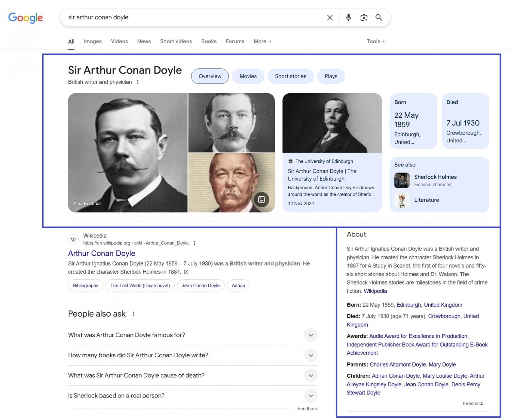Click University of Edinburgh source favicon
Image resolution: width=511 pixels, height=420 pixels.
290,161
